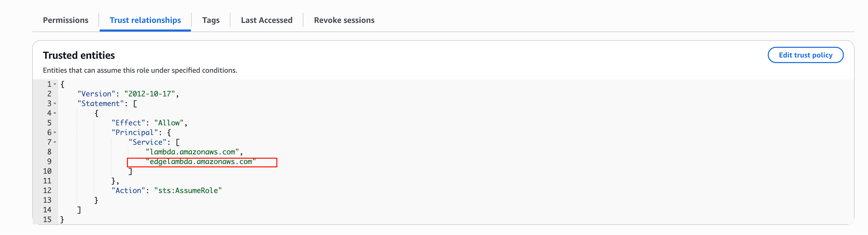Open the Last Accessed tab

tap(266, 20)
